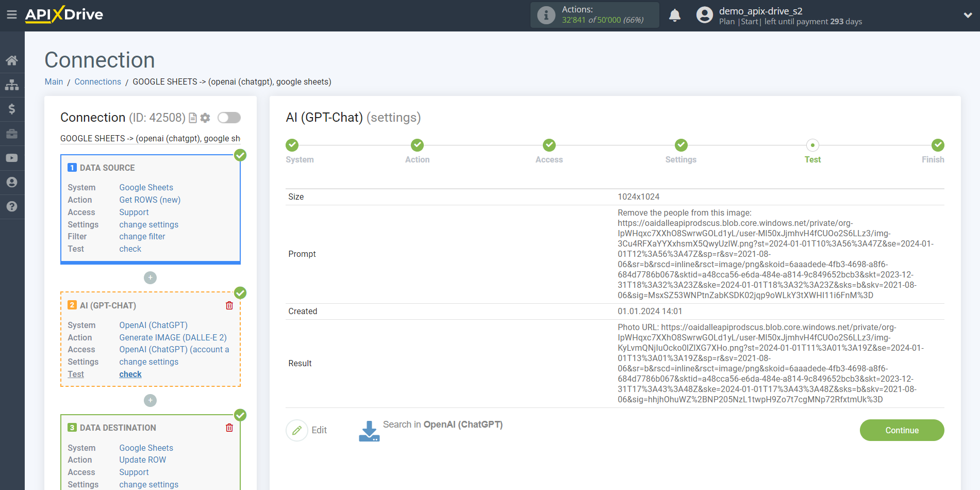The image size is (980, 490).
Task: Open Google Sheets in Data Source
Action: click(146, 187)
